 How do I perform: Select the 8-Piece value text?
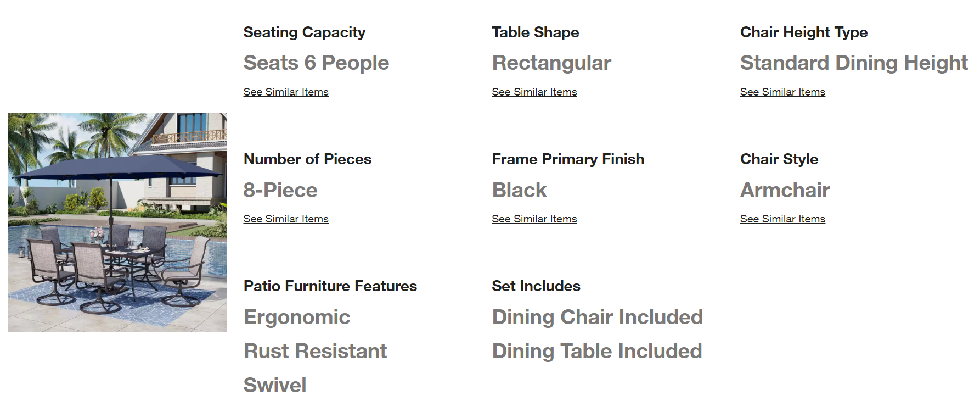pos(280,190)
